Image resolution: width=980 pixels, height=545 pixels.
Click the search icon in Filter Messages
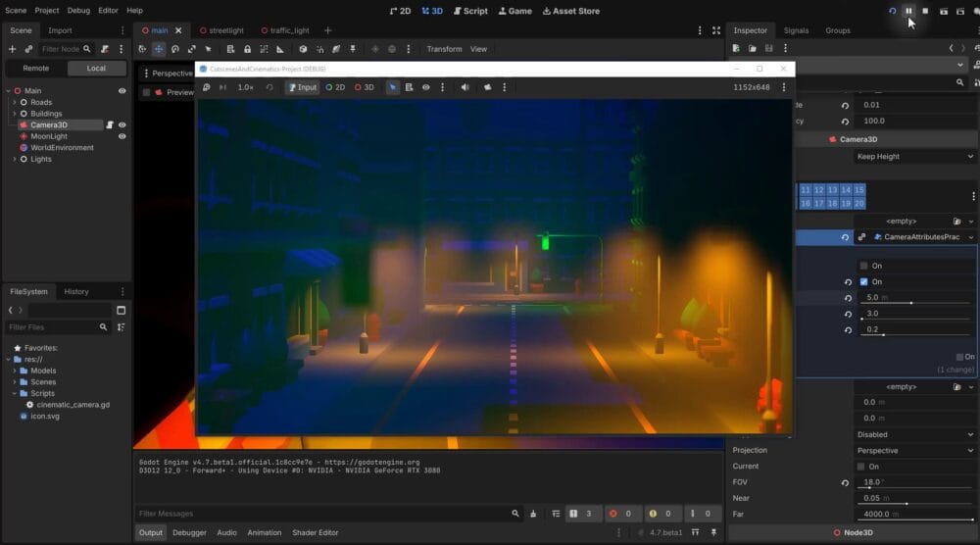coord(515,514)
